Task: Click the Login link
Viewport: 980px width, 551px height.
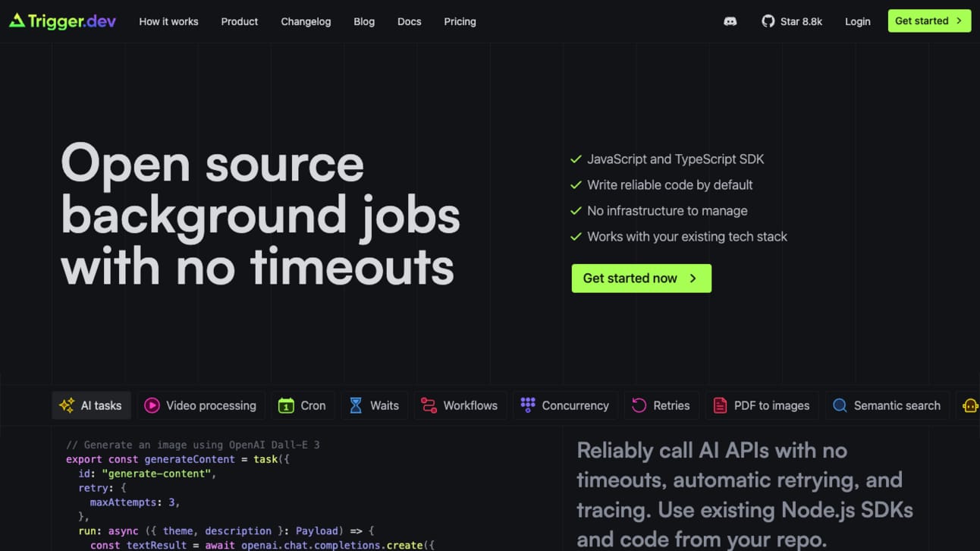Action: pos(858,21)
